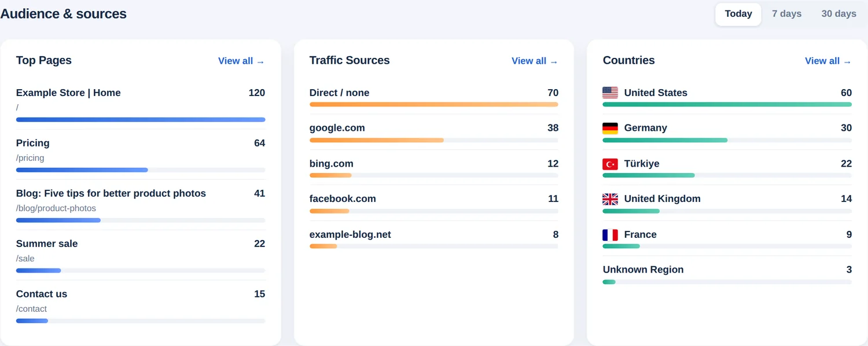Select the bing.com traffic source

pyautogui.click(x=332, y=164)
